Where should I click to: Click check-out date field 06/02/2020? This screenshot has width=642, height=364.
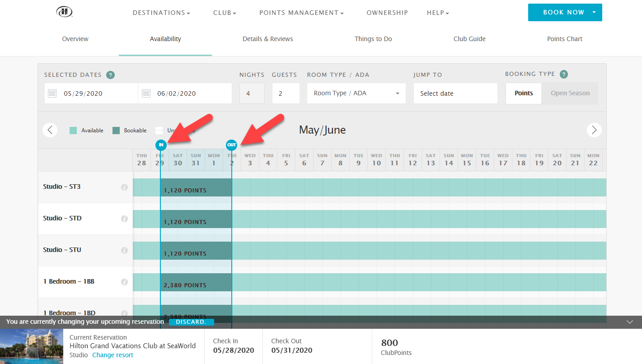click(185, 93)
